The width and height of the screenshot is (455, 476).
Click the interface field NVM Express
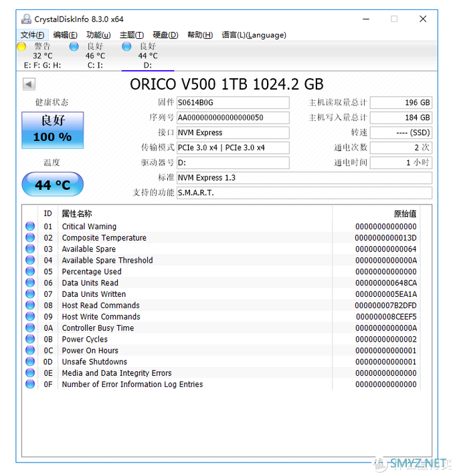[x=233, y=132]
